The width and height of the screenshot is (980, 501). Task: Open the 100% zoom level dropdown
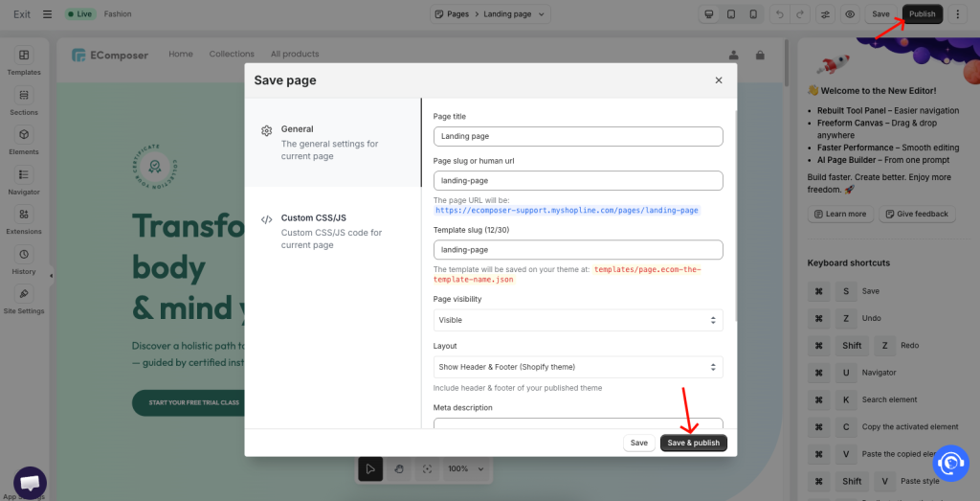pyautogui.click(x=466, y=469)
